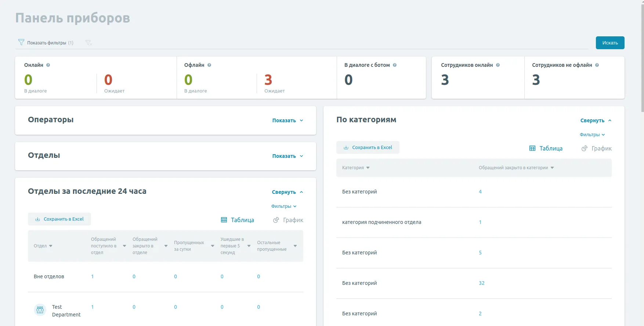
Task: Select Таблица view in departments 24h panel
Action: [x=238, y=220]
